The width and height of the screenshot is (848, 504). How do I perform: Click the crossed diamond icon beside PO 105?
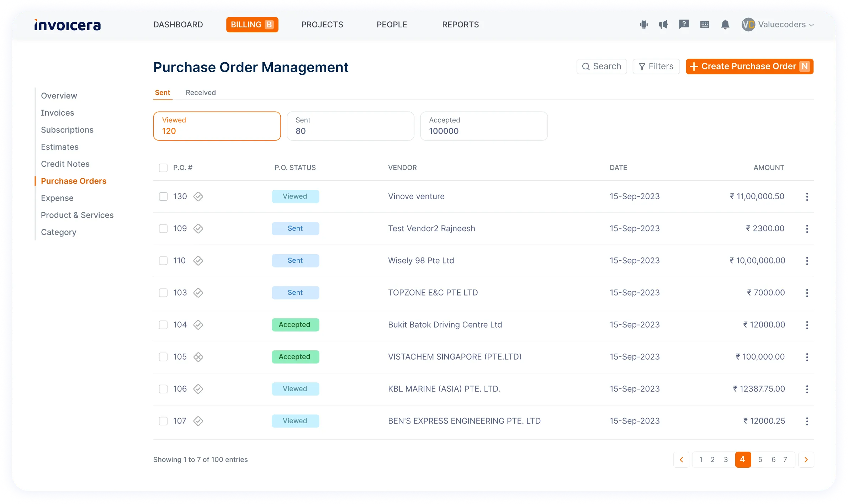coord(198,357)
